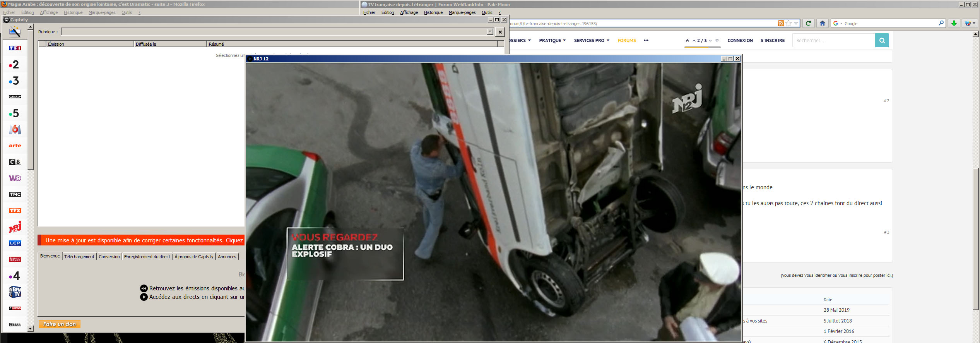
Task: Jump to the last post with double down chevron
Action: point(717,40)
